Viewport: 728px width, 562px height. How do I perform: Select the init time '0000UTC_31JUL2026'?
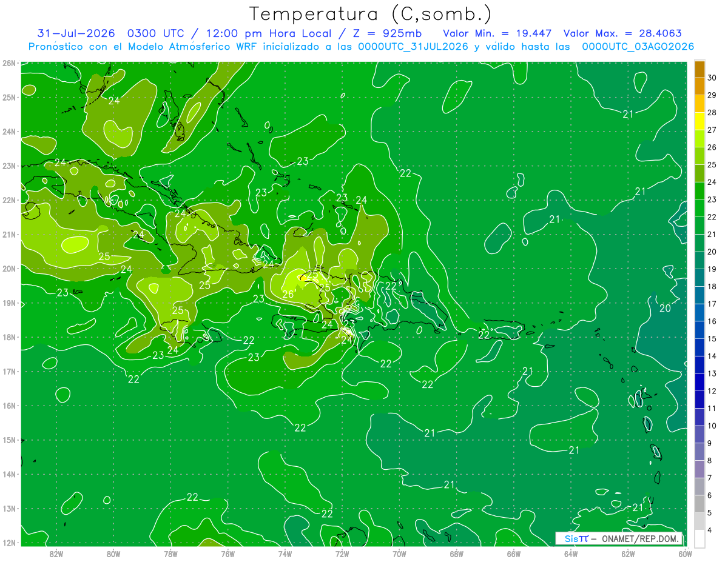413,47
